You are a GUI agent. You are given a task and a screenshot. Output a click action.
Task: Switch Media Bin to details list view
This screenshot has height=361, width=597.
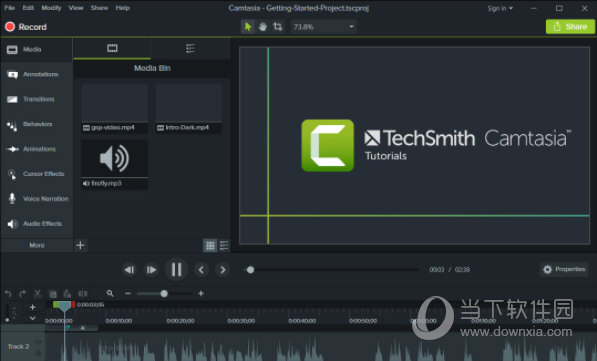point(224,246)
